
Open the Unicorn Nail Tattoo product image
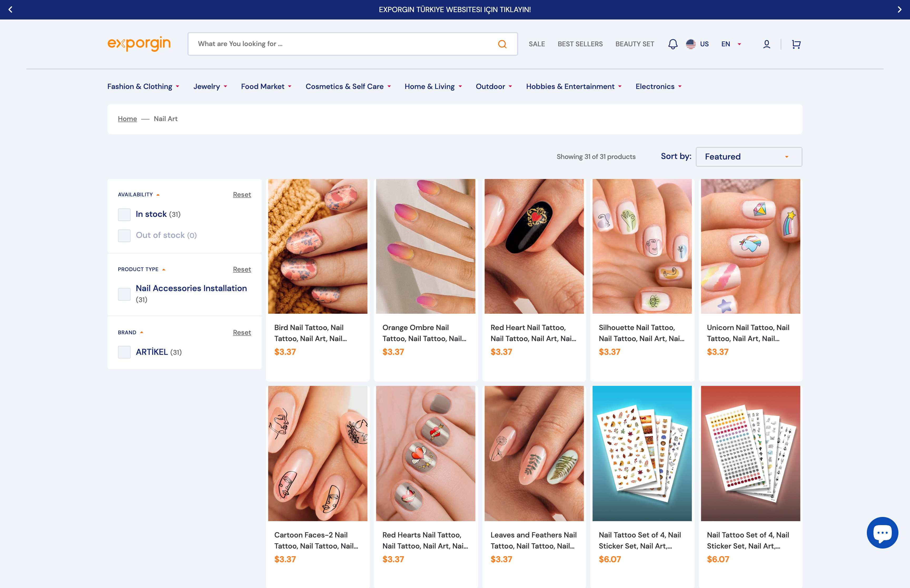pos(750,246)
